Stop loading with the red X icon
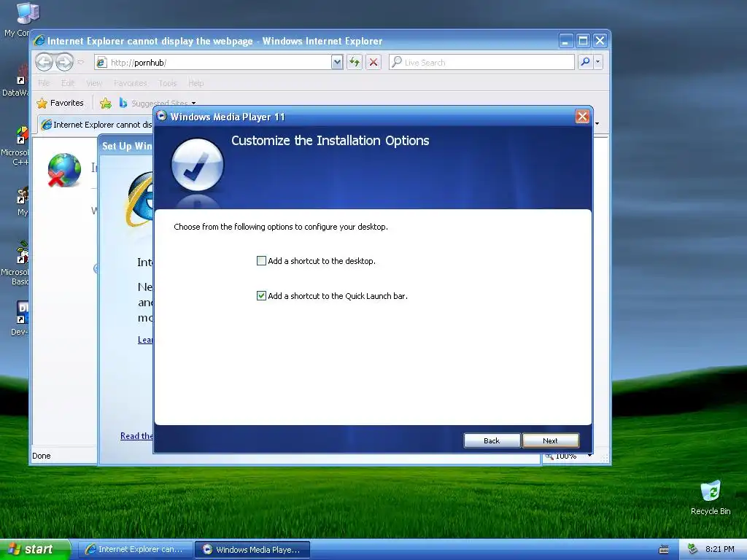The width and height of the screenshot is (747, 560). click(373, 63)
